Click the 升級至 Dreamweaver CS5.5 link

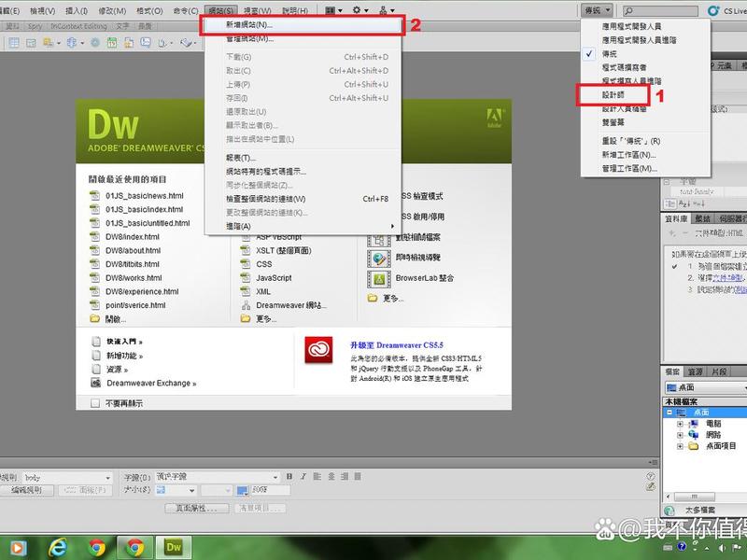click(x=397, y=345)
